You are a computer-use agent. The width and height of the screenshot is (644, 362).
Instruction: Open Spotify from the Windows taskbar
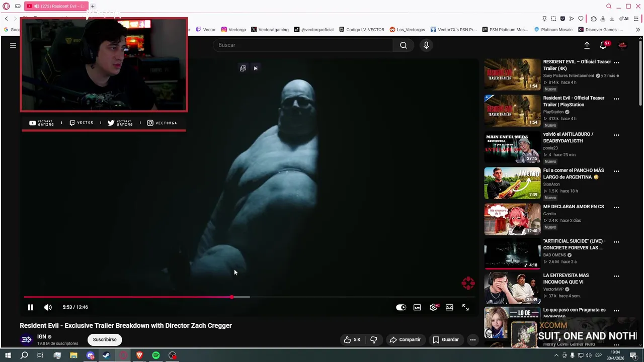pyautogui.click(x=156, y=355)
